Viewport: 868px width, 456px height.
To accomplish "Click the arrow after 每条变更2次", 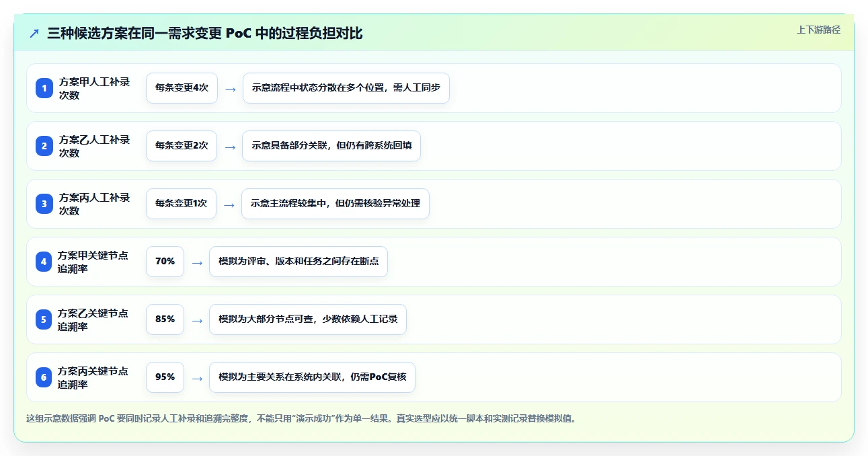I will tap(230, 147).
